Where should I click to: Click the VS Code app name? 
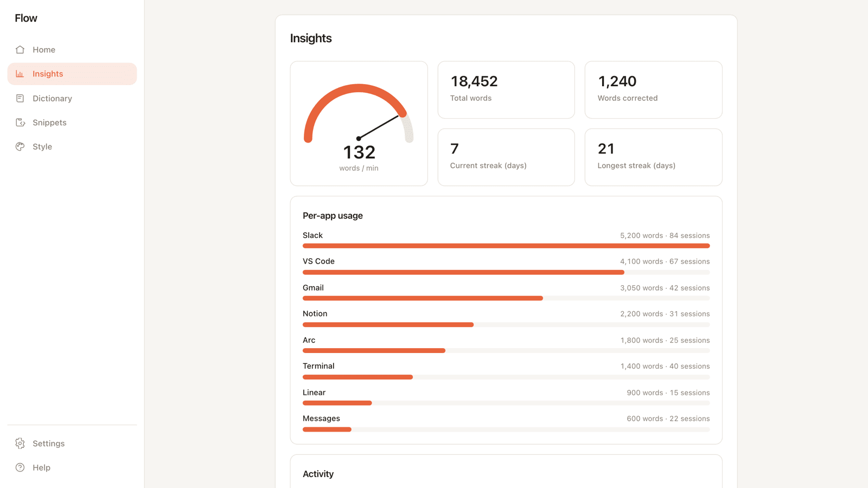click(318, 261)
